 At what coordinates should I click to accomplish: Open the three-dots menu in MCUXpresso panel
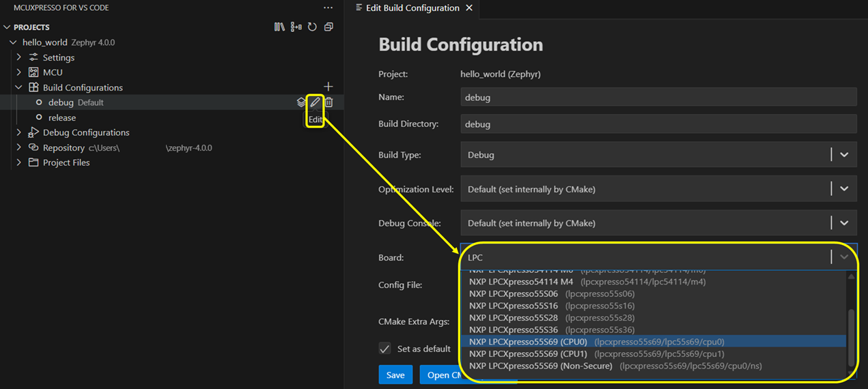[x=328, y=8]
